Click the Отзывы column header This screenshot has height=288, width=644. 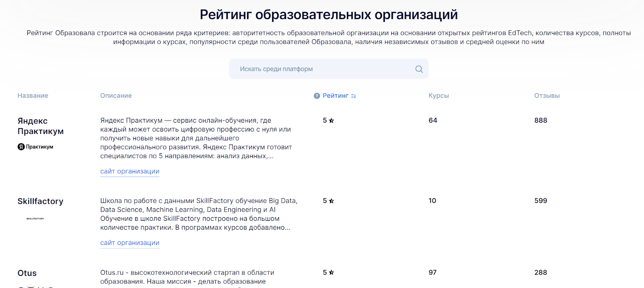pyautogui.click(x=547, y=96)
